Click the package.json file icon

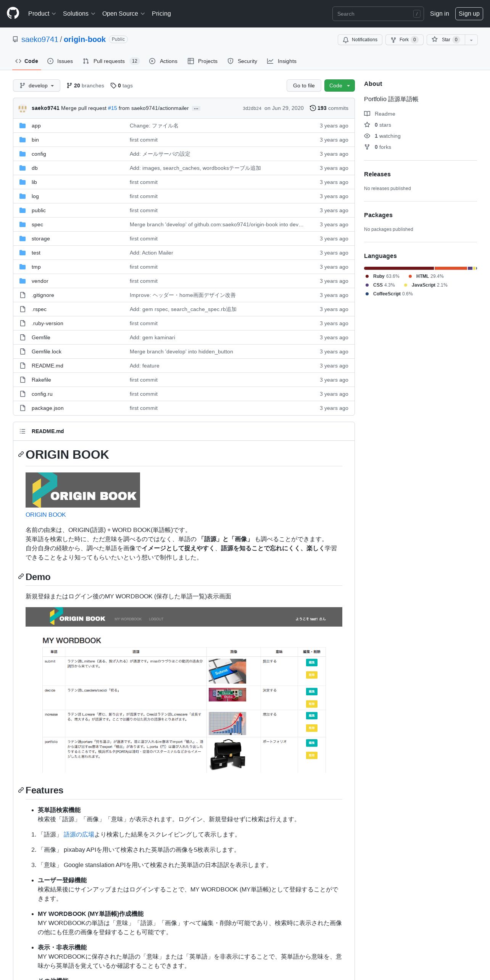tap(23, 408)
